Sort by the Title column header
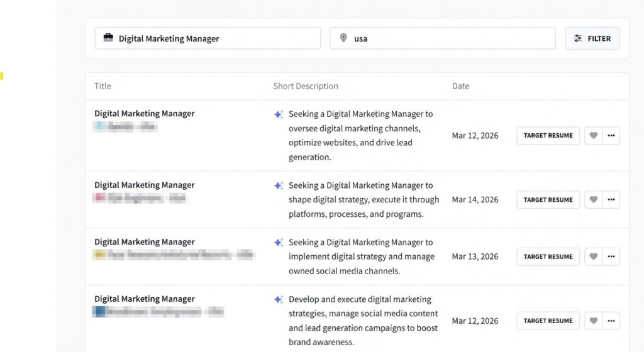 click(103, 86)
